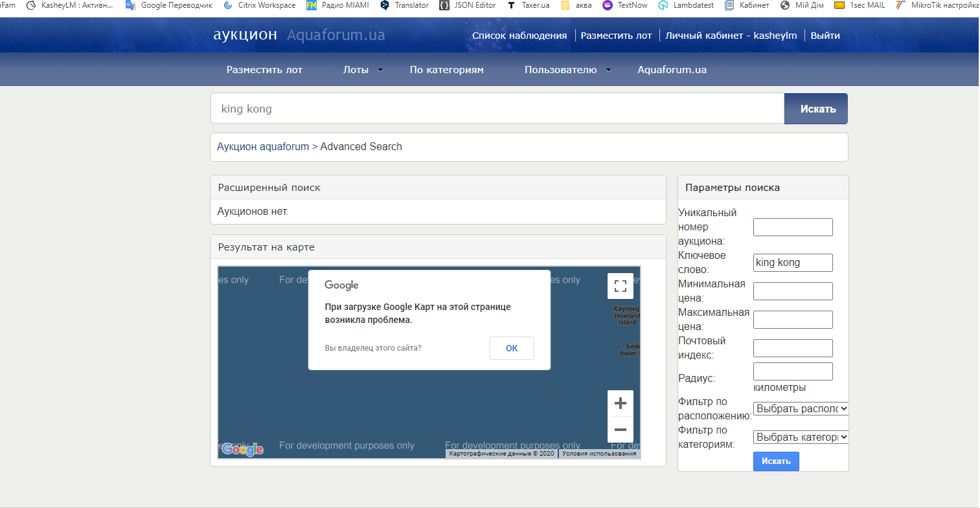980x508 pixels.
Task: Select Разместить лот in navigation bar
Action: 264,70
